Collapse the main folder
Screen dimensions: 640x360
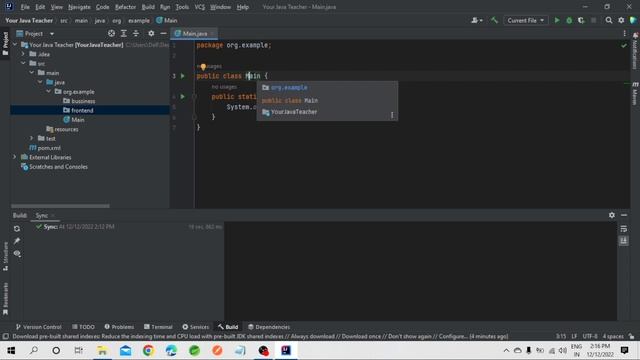32,73
